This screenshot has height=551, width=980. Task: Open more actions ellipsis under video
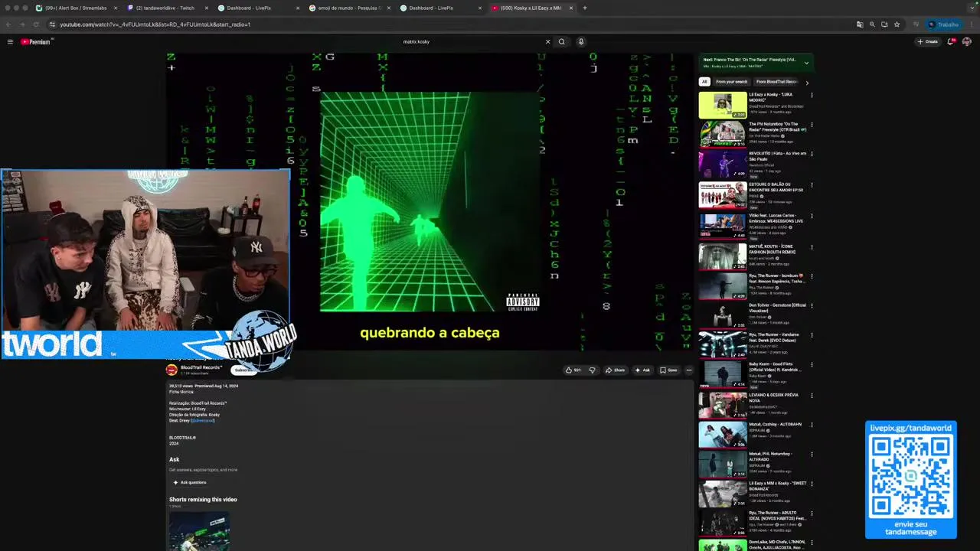point(689,370)
